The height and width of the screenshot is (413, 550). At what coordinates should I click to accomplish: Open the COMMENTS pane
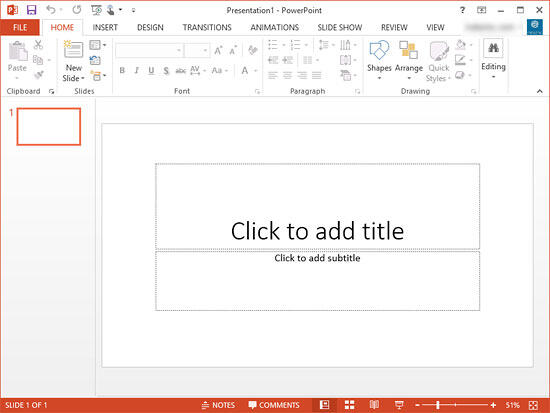click(x=274, y=405)
